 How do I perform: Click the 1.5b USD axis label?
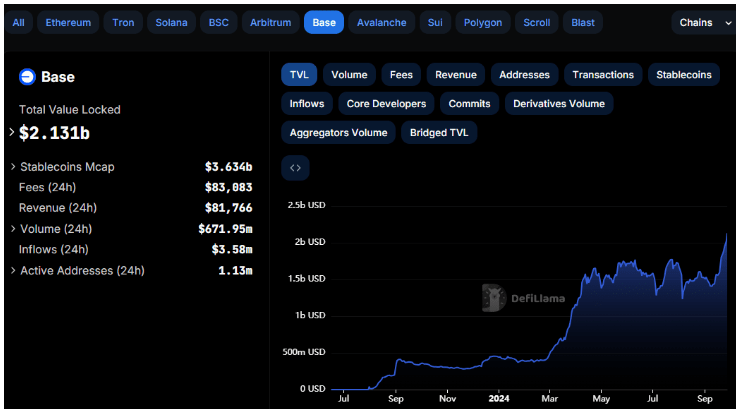[306, 278]
